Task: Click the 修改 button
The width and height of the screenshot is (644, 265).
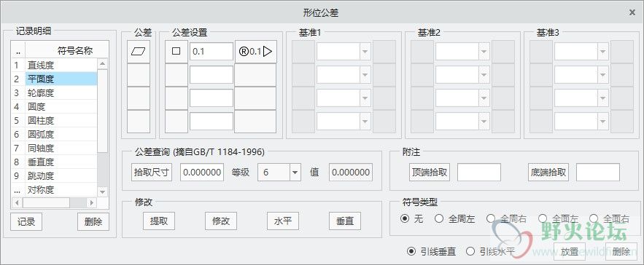Action: (x=221, y=221)
